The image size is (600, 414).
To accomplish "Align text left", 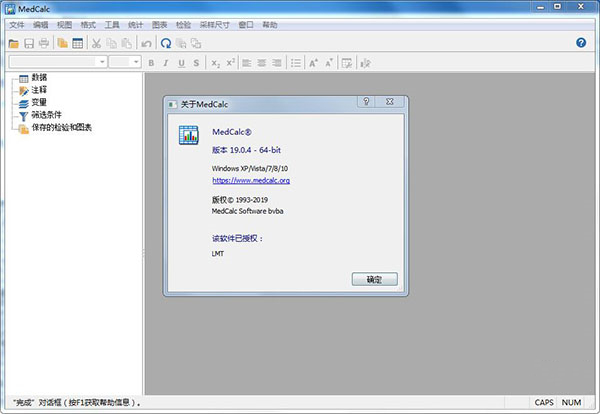I will coord(247,63).
